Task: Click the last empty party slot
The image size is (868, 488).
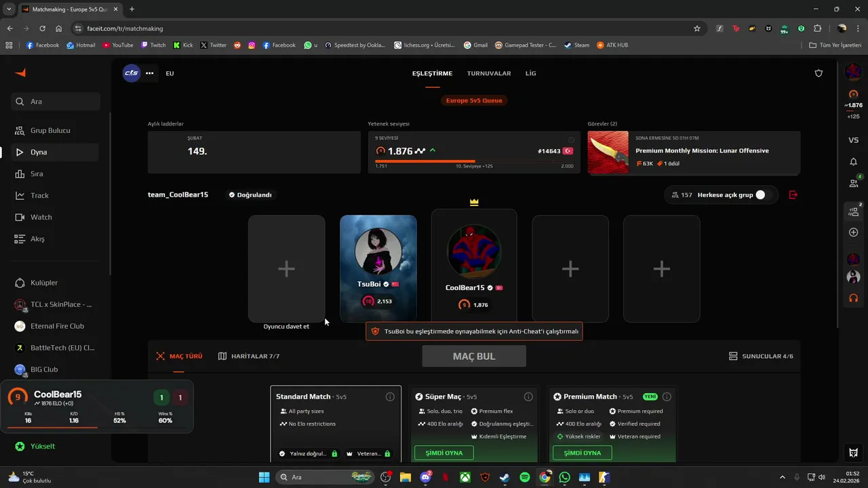Action: [x=661, y=269]
